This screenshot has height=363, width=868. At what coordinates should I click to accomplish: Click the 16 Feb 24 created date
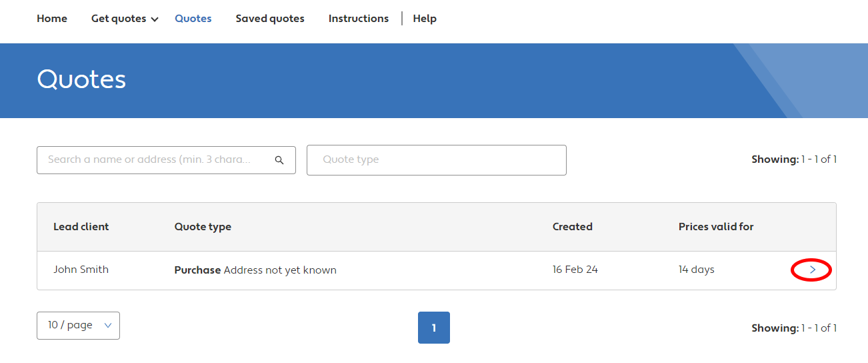(x=575, y=270)
